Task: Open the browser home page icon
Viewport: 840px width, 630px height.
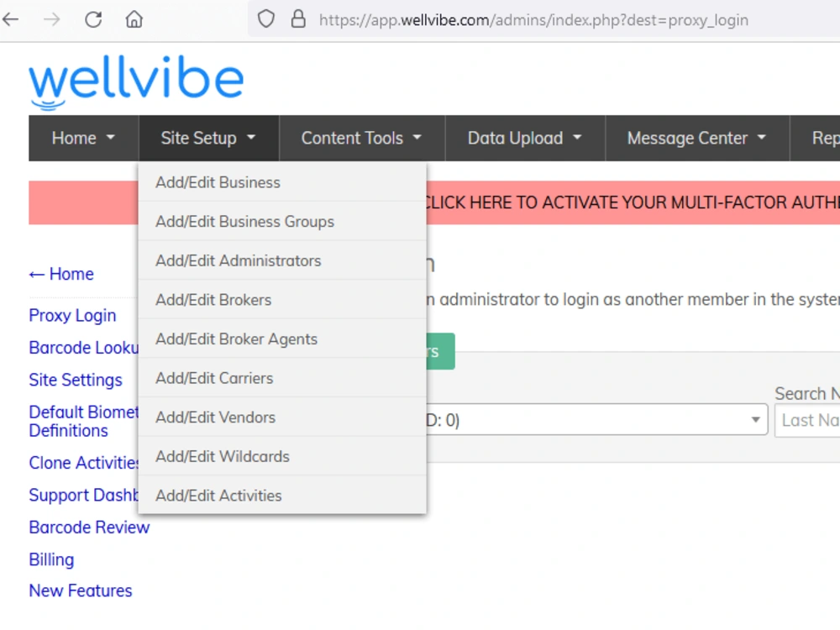Action: (x=134, y=20)
